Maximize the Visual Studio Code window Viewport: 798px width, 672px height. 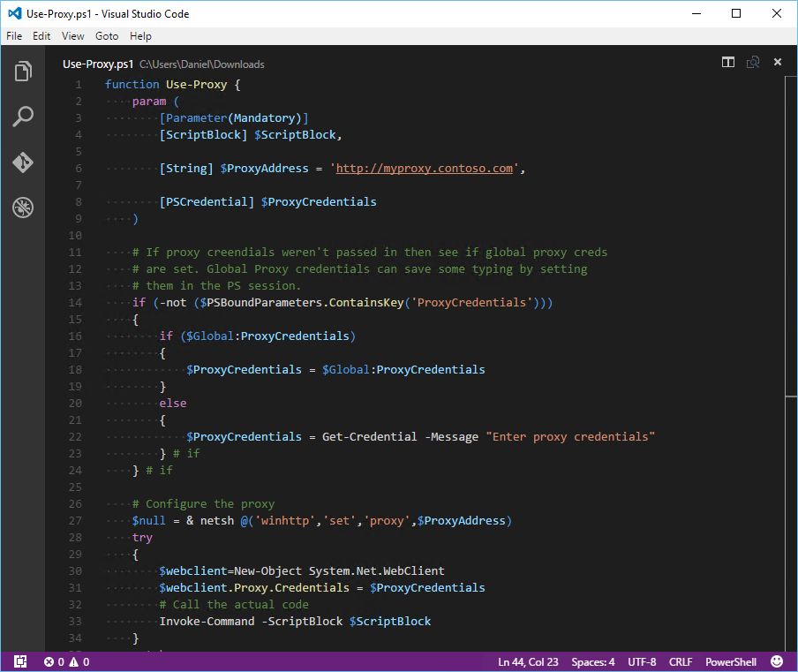point(736,14)
